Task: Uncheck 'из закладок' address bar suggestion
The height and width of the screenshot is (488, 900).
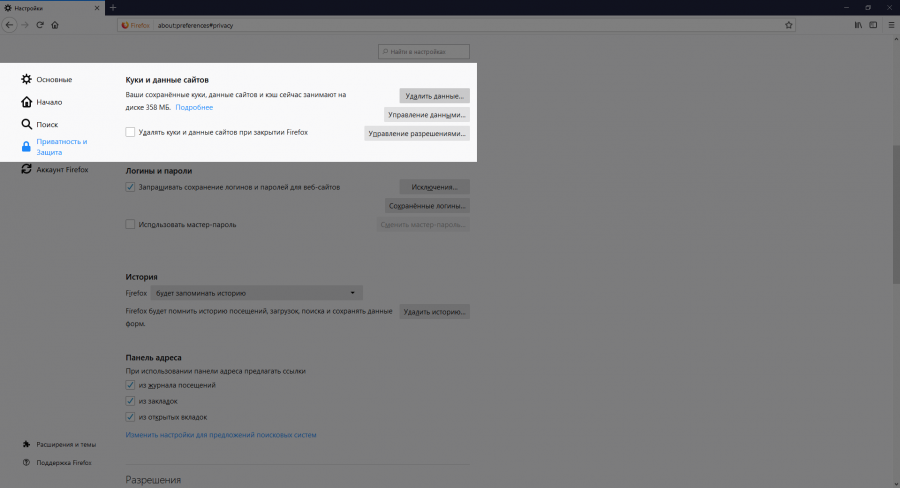Action: point(130,400)
